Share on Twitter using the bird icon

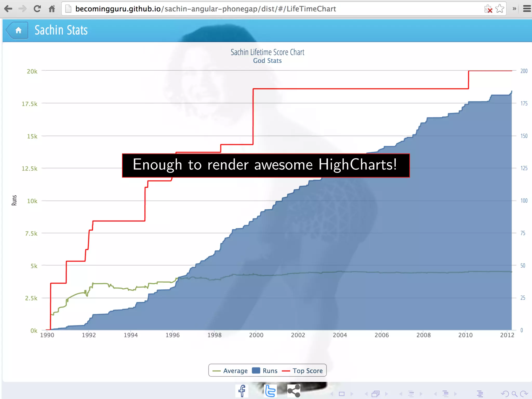pyautogui.click(x=270, y=391)
